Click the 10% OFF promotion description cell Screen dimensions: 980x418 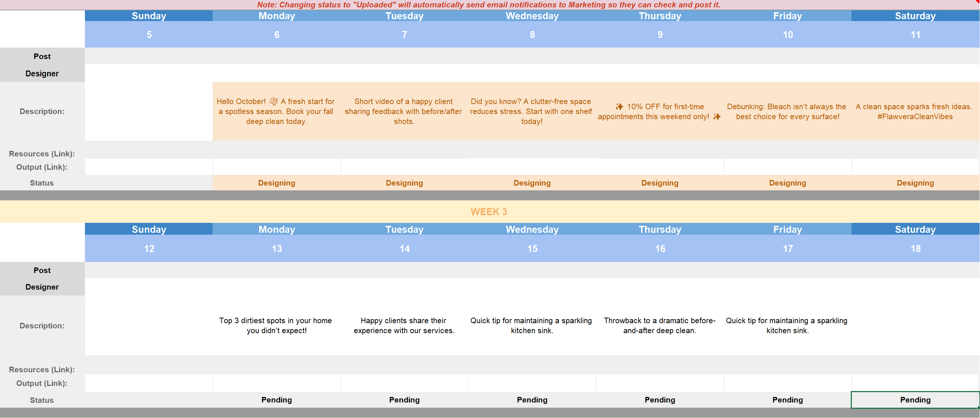[x=660, y=111]
